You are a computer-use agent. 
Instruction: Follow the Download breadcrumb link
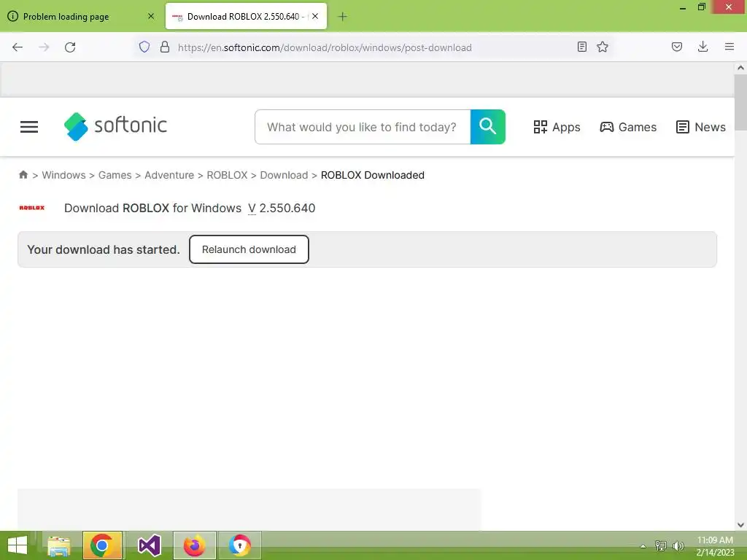click(284, 175)
